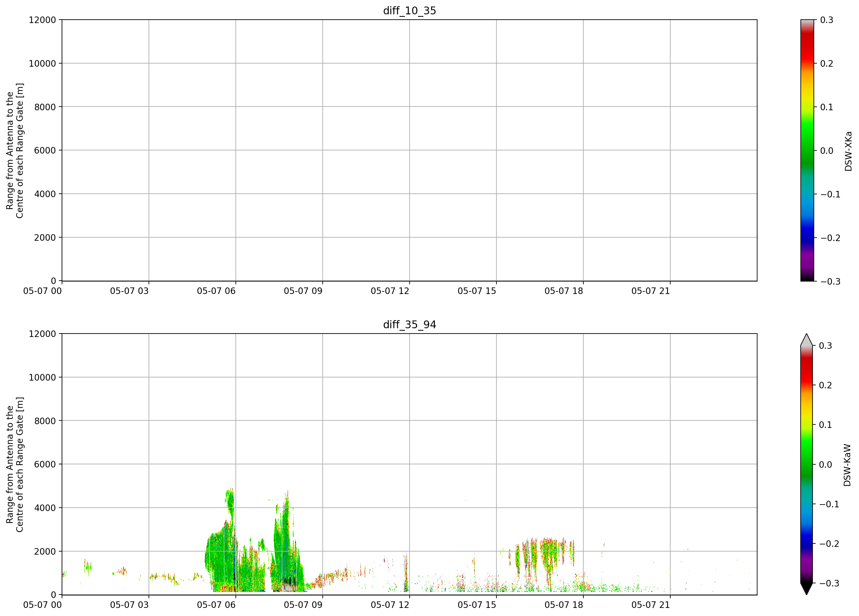Click the −0.3 tick on the DSW-KaW colorbar
This screenshot has width=859, height=616.
point(829,583)
